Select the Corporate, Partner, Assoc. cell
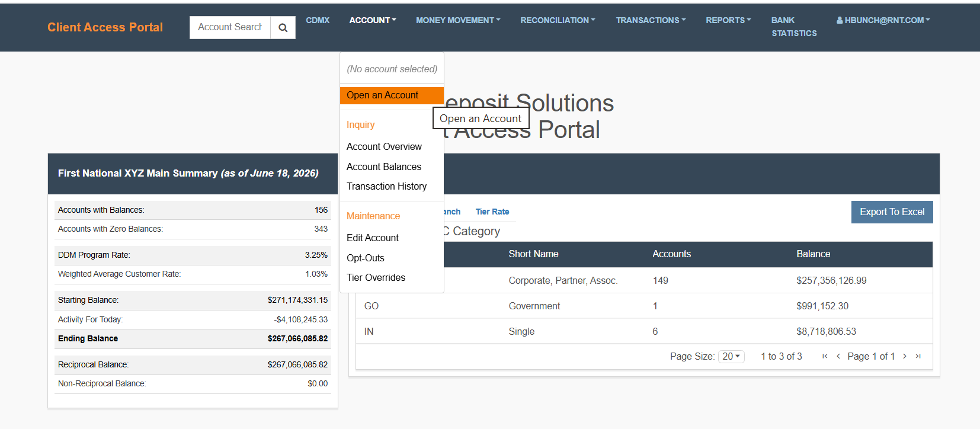The image size is (980, 429). tap(563, 280)
